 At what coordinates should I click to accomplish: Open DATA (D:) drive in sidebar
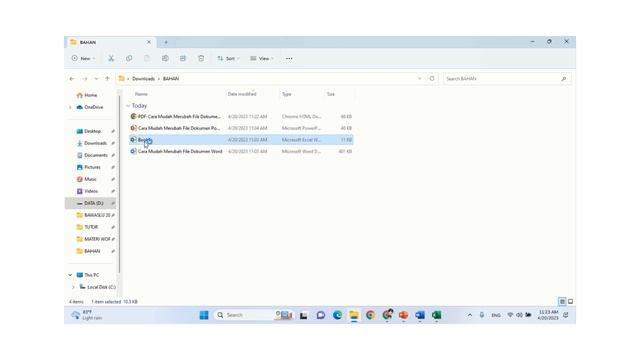tap(90, 203)
